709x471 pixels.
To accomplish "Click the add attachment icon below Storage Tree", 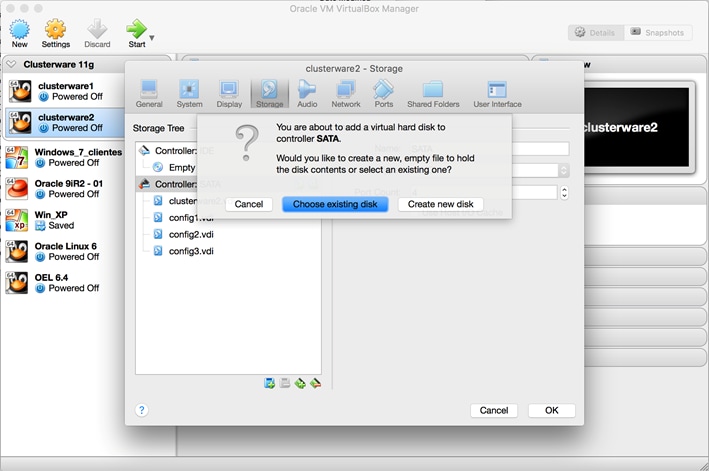I will (x=269, y=383).
